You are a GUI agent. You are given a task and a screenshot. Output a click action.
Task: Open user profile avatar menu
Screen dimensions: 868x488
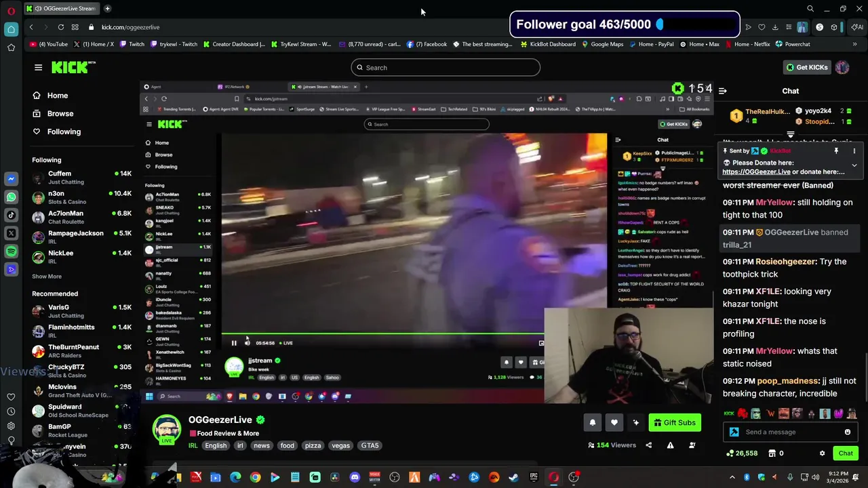842,67
